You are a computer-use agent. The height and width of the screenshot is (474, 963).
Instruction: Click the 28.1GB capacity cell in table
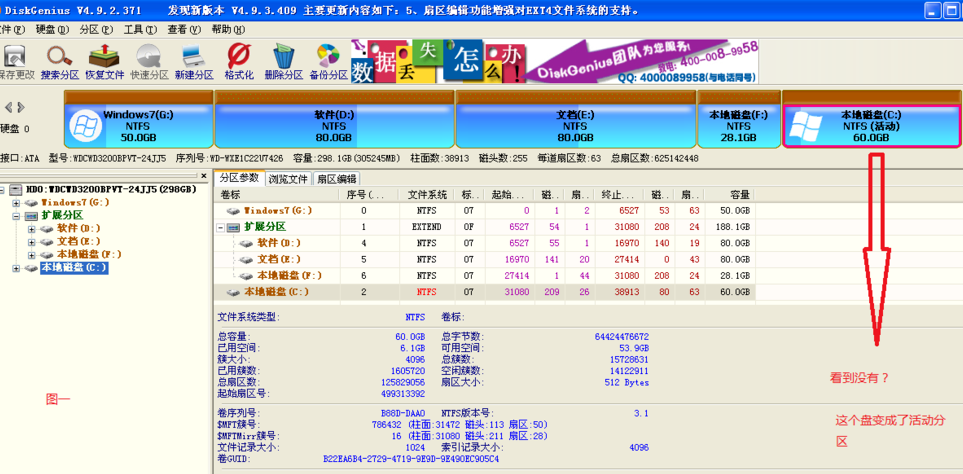737,276
